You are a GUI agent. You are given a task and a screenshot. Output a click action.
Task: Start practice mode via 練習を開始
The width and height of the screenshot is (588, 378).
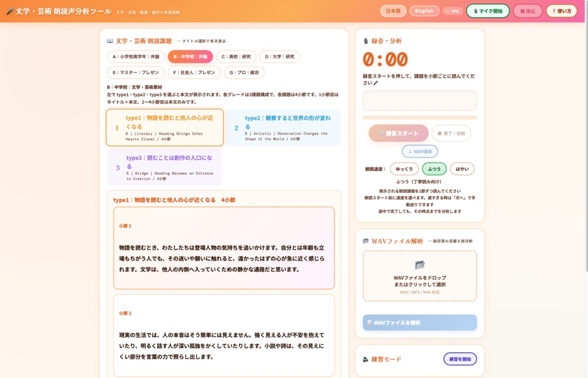459,359
